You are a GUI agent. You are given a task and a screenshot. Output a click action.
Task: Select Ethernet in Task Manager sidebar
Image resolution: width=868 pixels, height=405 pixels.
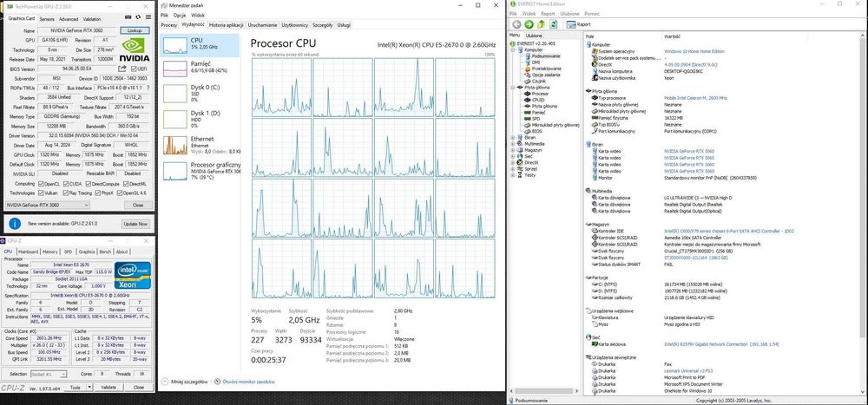click(200, 144)
